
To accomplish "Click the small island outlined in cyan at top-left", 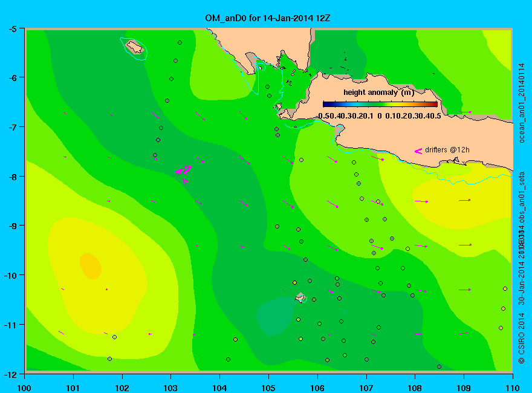I will pyautogui.click(x=135, y=47).
